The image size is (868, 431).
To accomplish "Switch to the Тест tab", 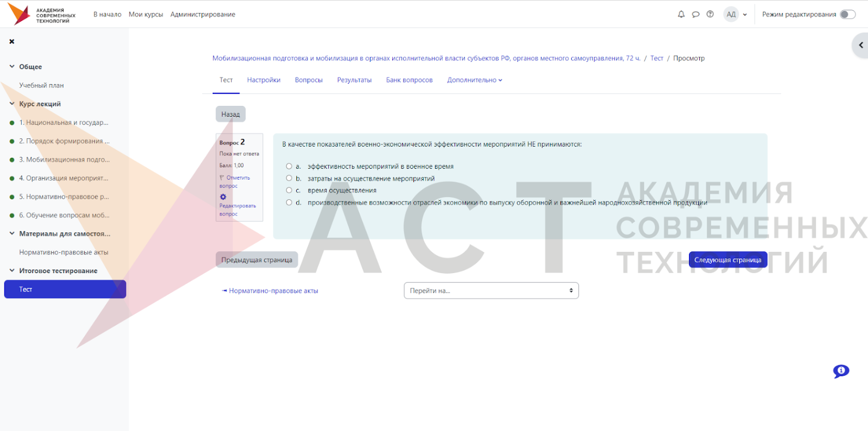I will pos(226,80).
